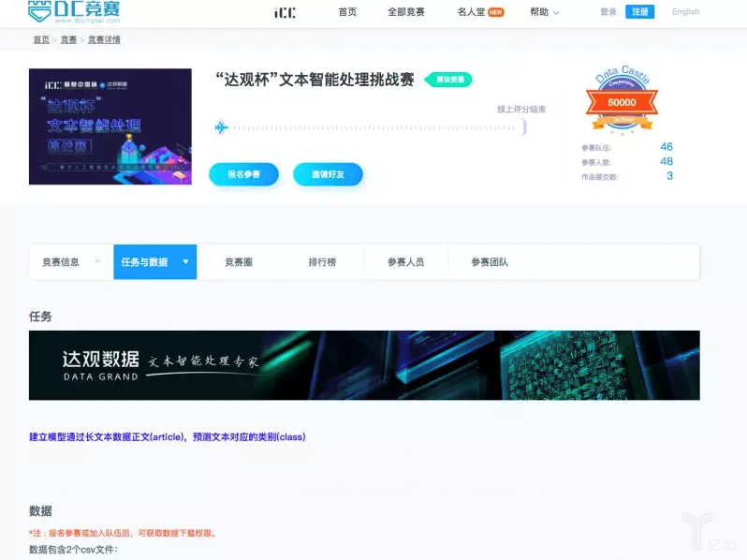Screen dimensions: 747x560
Task: Click the 登录 link
Action: [608, 12]
